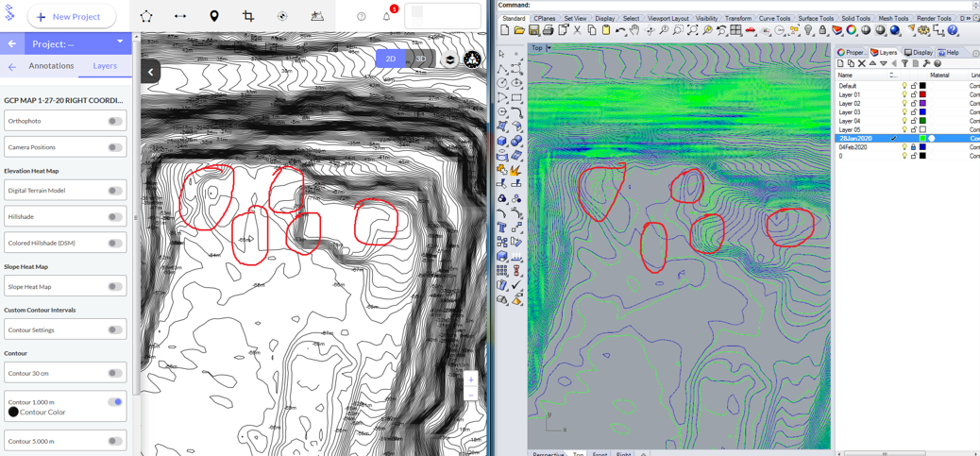980x456 pixels.
Task: Select the polygon area measurement tool
Action: (x=145, y=16)
